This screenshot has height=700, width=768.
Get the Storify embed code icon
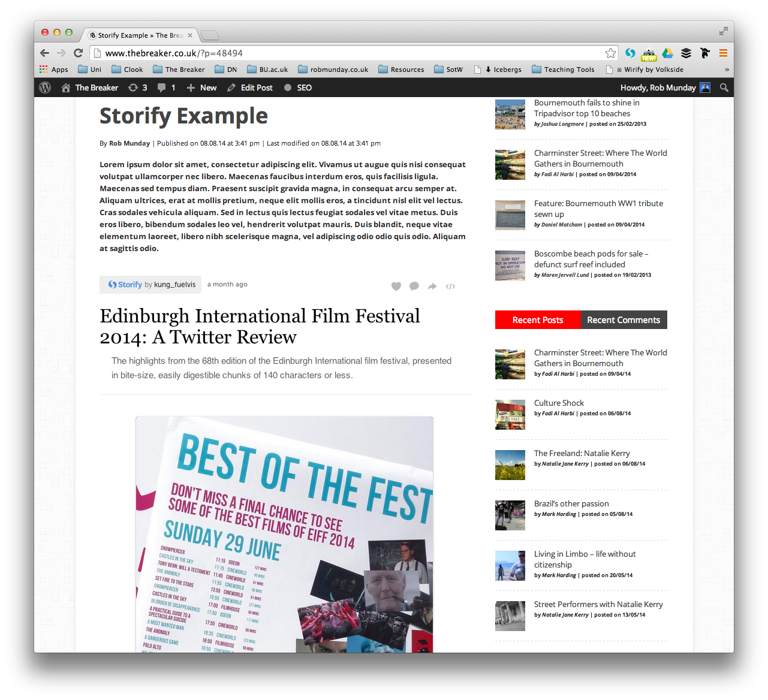450,286
